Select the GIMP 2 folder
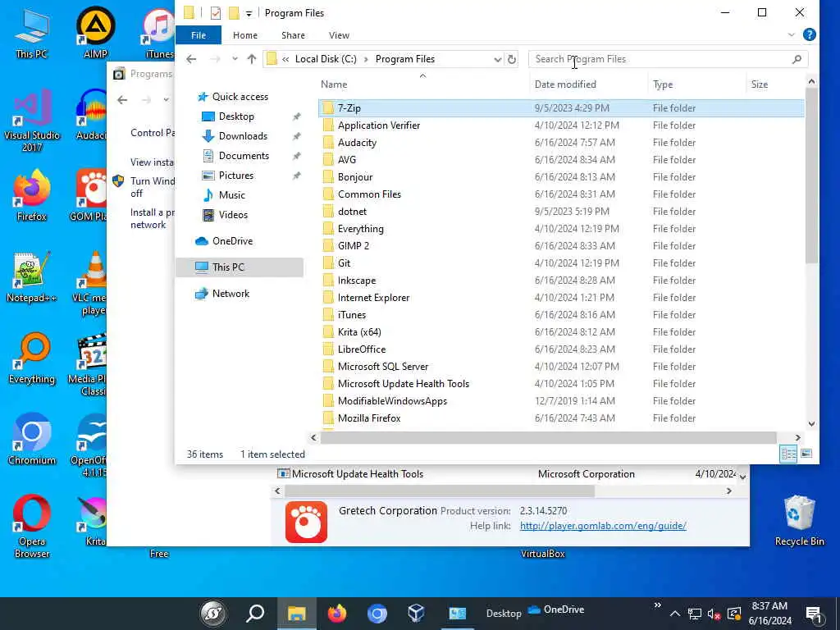840x630 pixels. (x=561, y=246)
